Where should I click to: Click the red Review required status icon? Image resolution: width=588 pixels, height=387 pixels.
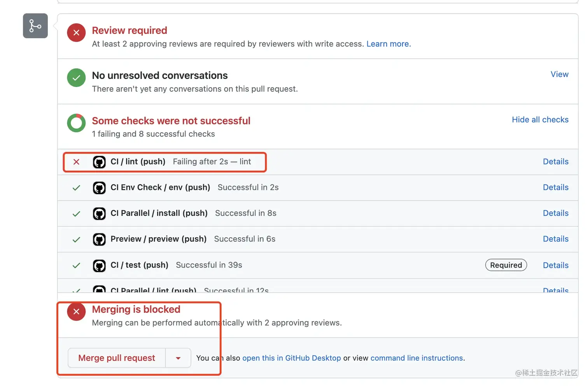pyautogui.click(x=76, y=33)
